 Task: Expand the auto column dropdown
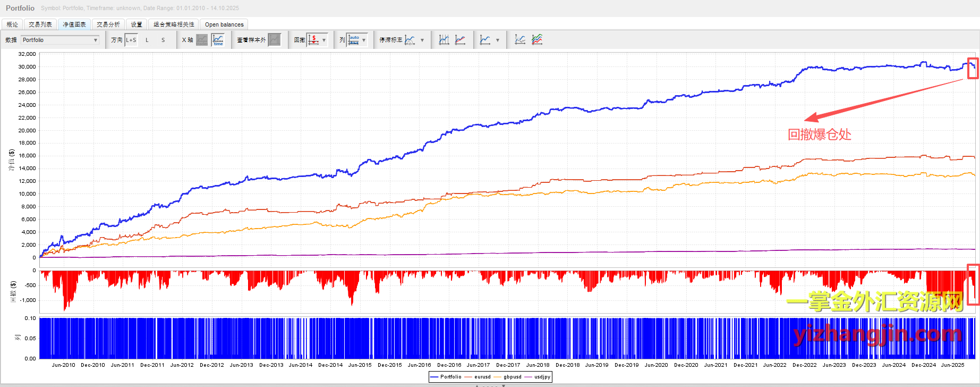pyautogui.click(x=364, y=40)
